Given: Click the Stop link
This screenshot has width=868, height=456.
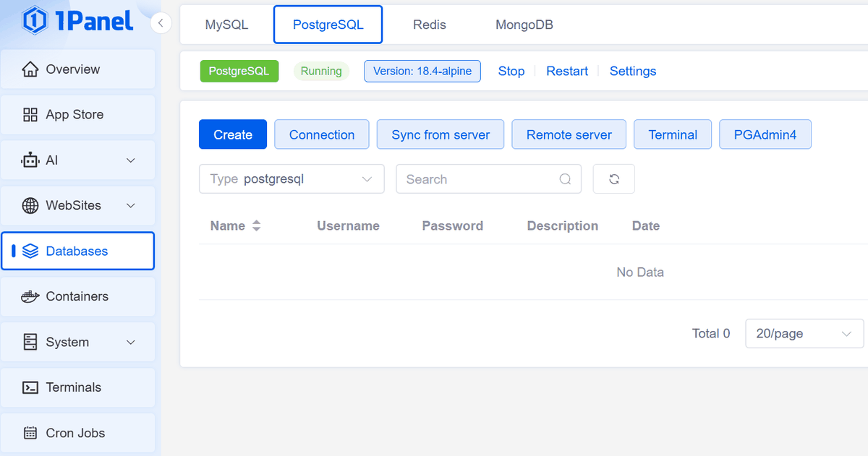Looking at the screenshot, I should click(x=511, y=71).
